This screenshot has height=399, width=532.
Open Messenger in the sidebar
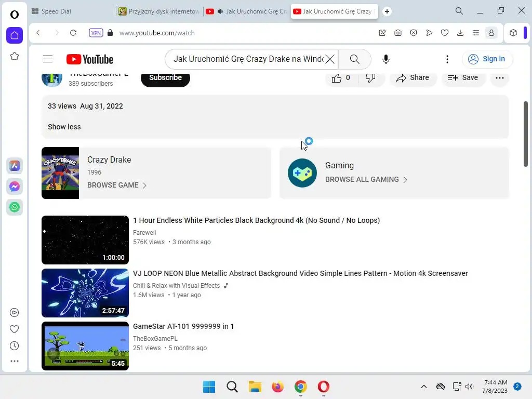point(15,187)
